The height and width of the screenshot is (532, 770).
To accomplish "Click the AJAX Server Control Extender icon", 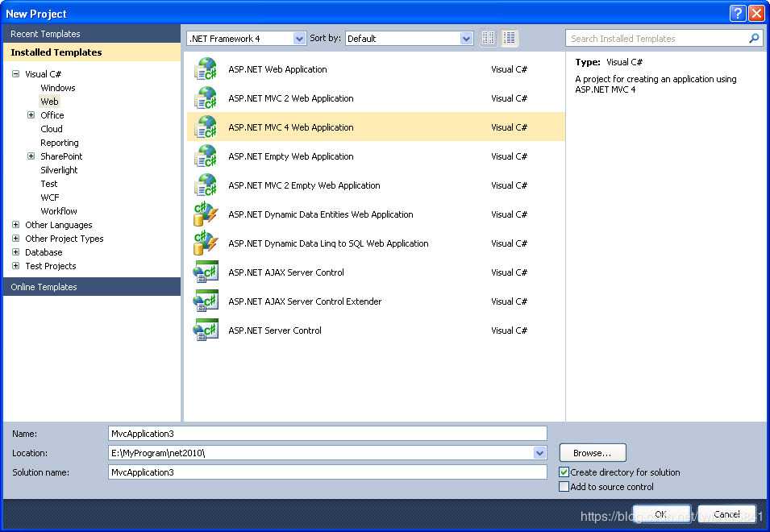I will (x=206, y=301).
